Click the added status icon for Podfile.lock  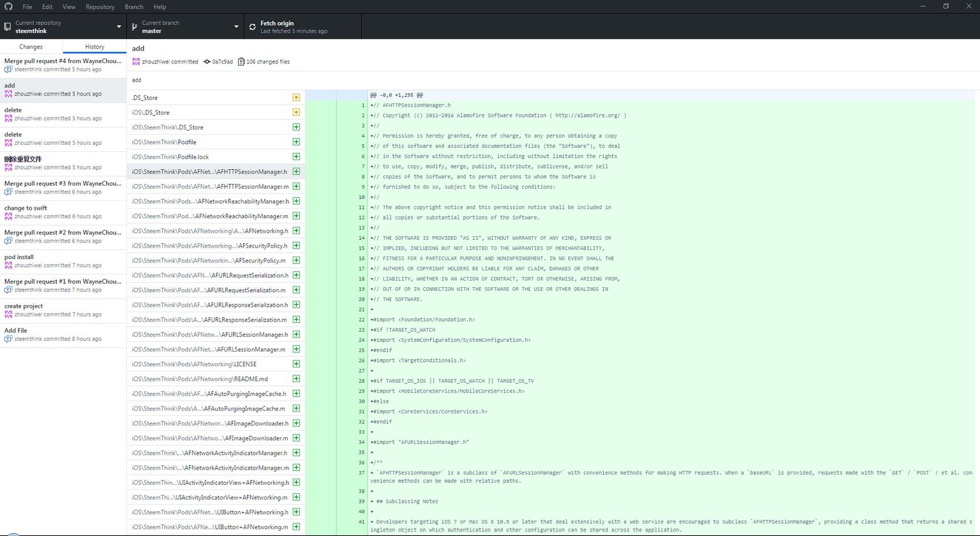coord(296,157)
